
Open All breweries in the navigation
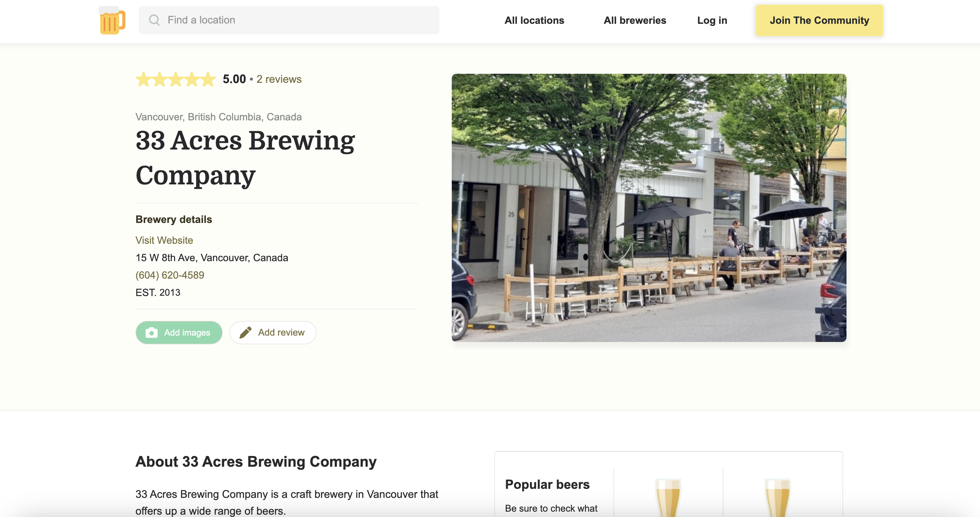pos(635,20)
